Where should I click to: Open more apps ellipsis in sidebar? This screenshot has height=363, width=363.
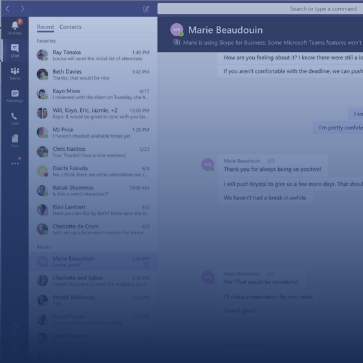15,163
